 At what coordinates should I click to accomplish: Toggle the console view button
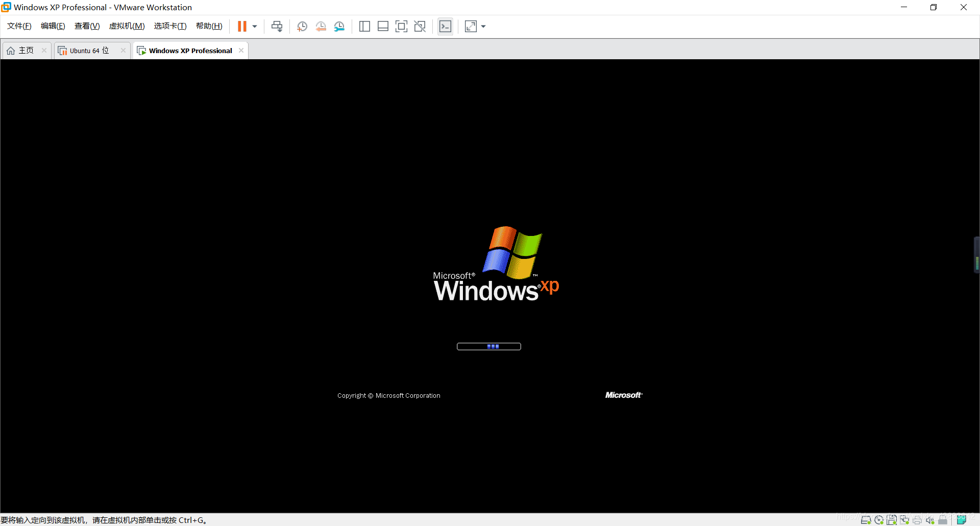445,27
